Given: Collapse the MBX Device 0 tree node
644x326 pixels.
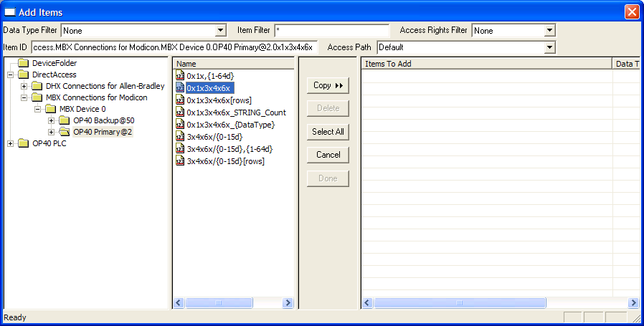Looking at the screenshot, I should 37,109.
